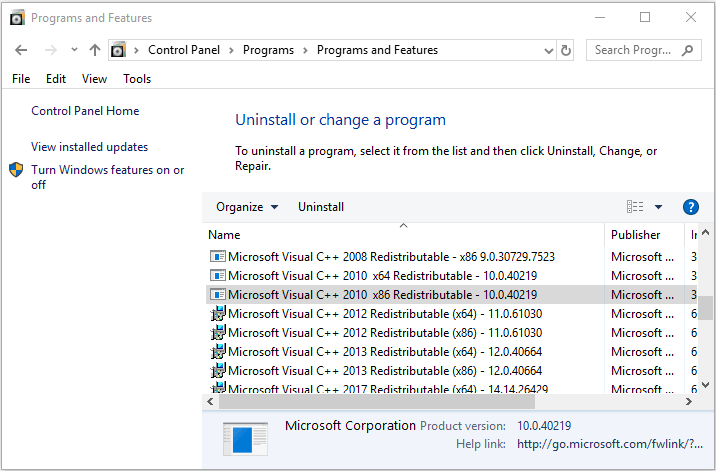Open Help with the question mark icon
Viewport: 716px width, 471px height.
coord(690,207)
